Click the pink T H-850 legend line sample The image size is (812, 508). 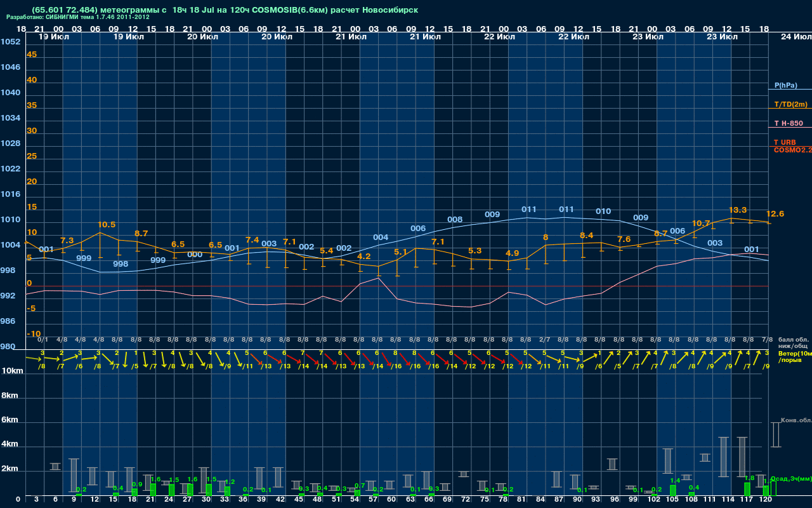tap(789, 128)
